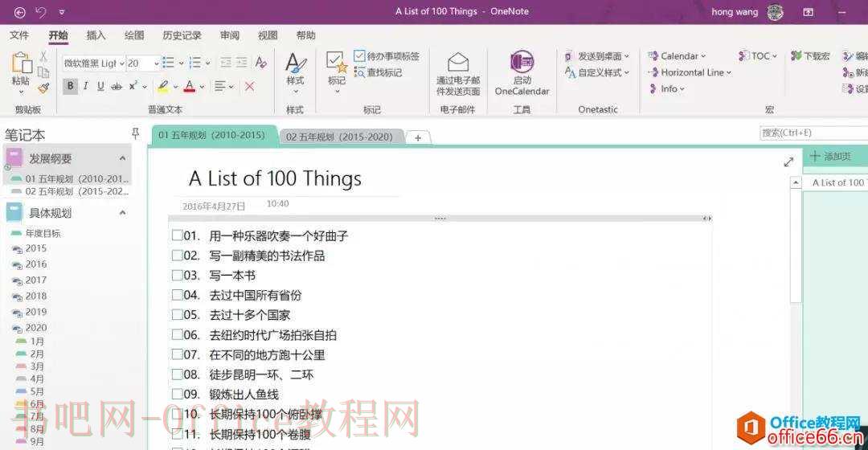The image size is (868, 450).
Task: Click the bulleted list icon
Action: (168, 63)
